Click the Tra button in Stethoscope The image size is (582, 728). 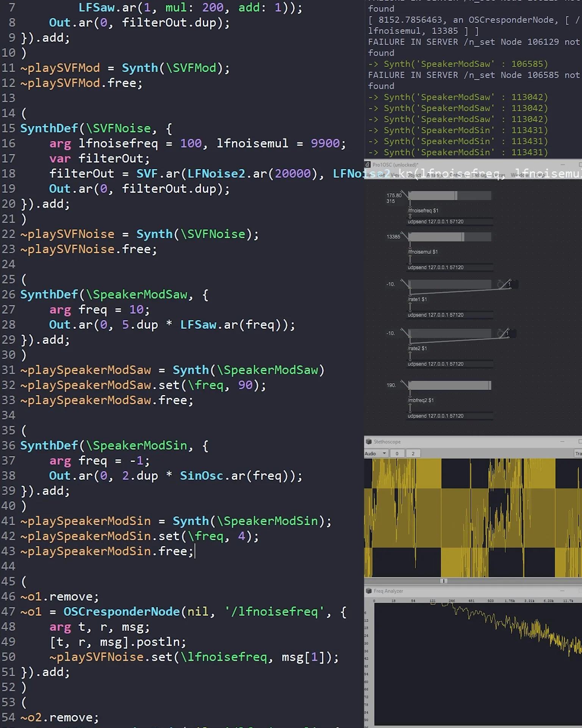[x=578, y=453]
